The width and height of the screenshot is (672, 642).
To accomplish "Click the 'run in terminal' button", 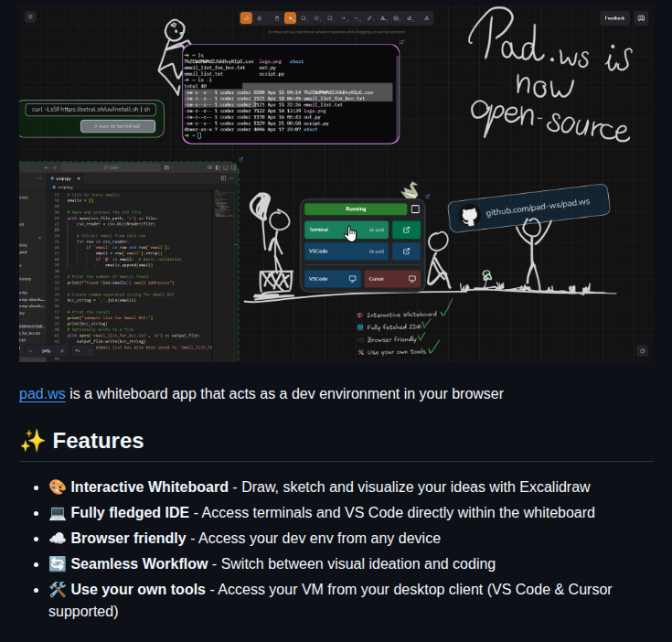I will pos(118,126).
